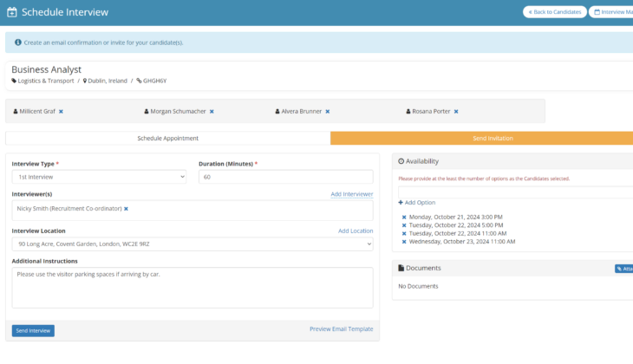Go Back to Candidates
Screen dimensions: 633x364
[554, 12]
